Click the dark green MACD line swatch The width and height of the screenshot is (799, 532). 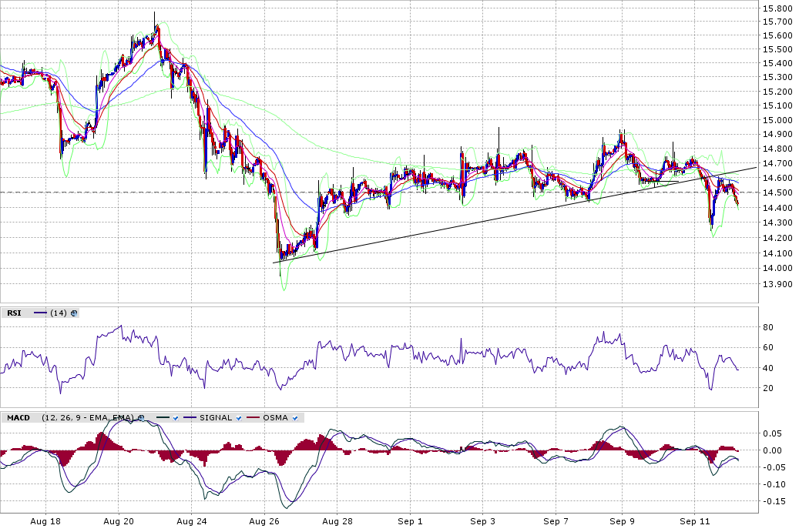pyautogui.click(x=163, y=418)
